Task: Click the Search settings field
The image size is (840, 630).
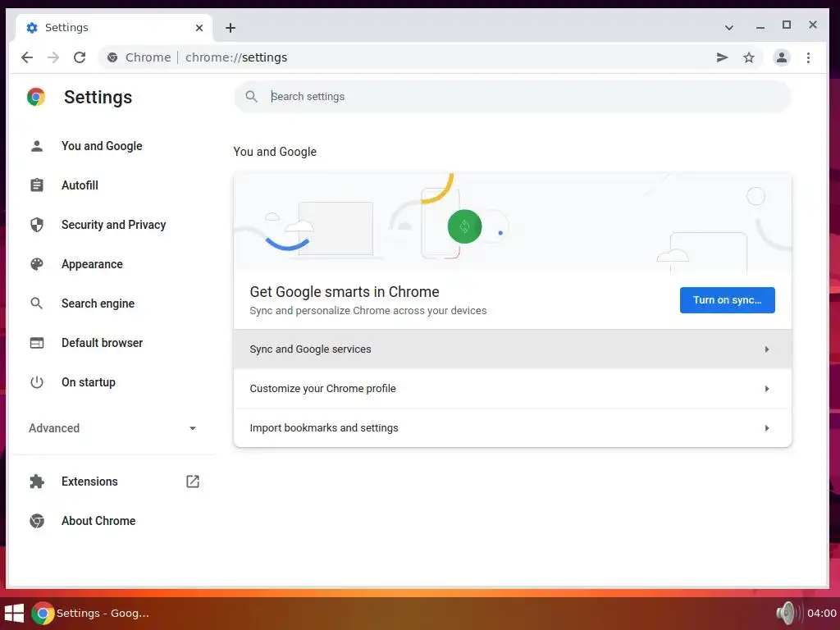Action: point(513,97)
